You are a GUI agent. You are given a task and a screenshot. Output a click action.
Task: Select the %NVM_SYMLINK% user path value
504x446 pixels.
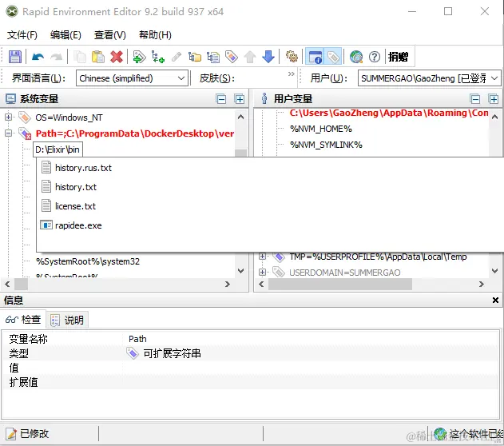[326, 145]
